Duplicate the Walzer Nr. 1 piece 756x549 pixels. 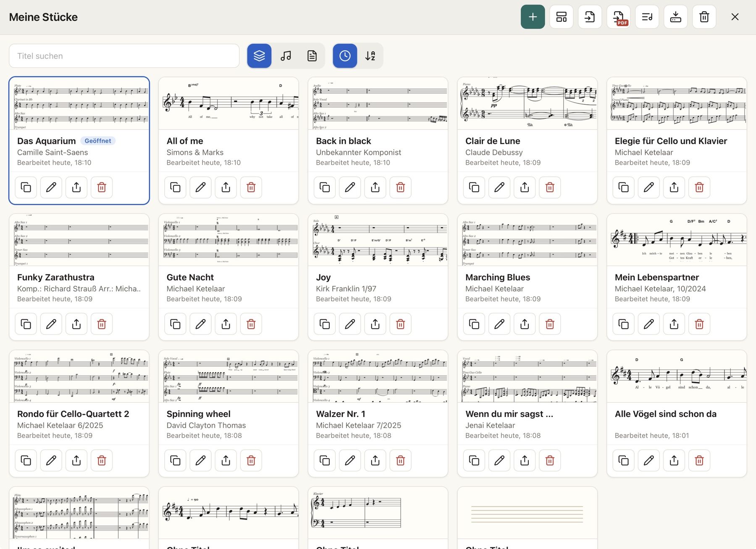point(325,460)
